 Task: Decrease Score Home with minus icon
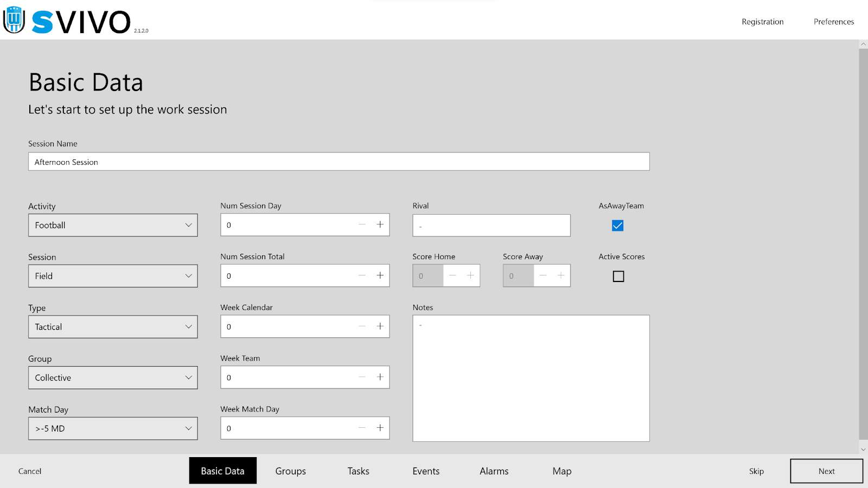coord(452,275)
